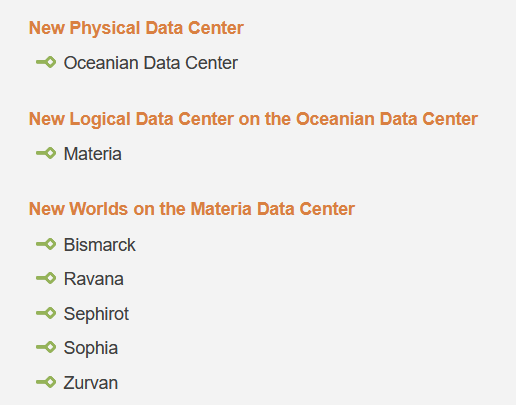516x405 pixels.
Task: Select the Ravana world name
Action: (94, 279)
